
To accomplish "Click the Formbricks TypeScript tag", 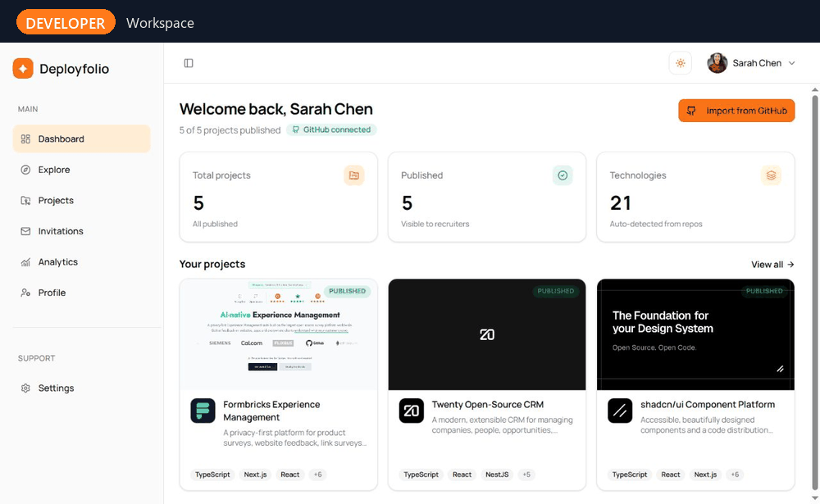I will (x=212, y=474).
